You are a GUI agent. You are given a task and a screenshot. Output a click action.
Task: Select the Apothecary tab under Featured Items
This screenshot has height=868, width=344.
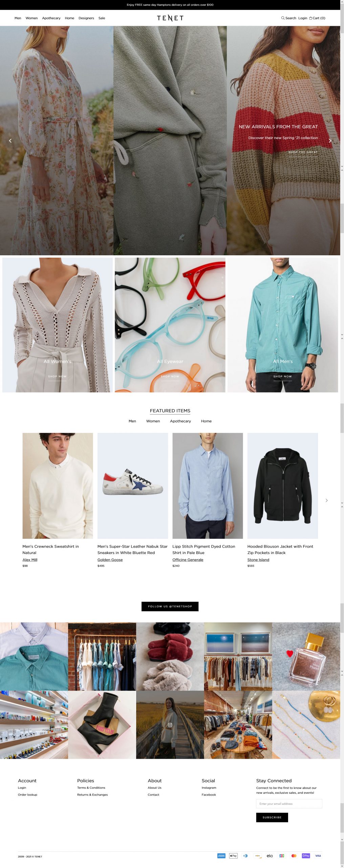pos(180,421)
